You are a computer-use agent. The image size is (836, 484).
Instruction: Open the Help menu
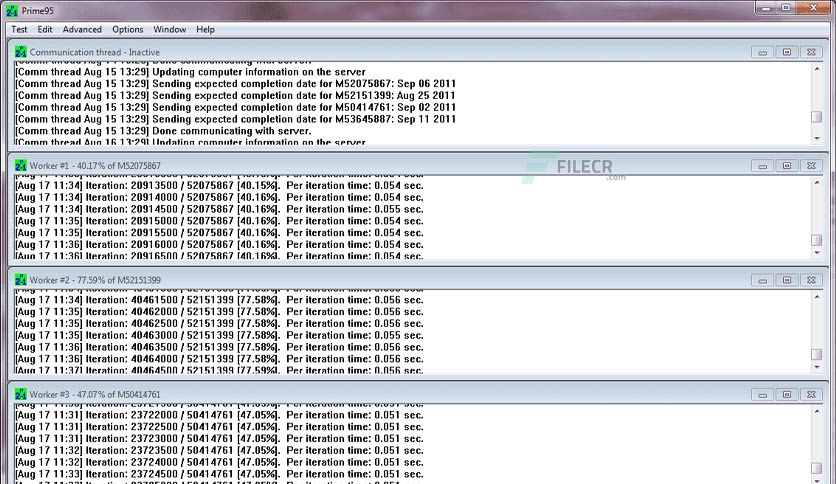point(205,29)
